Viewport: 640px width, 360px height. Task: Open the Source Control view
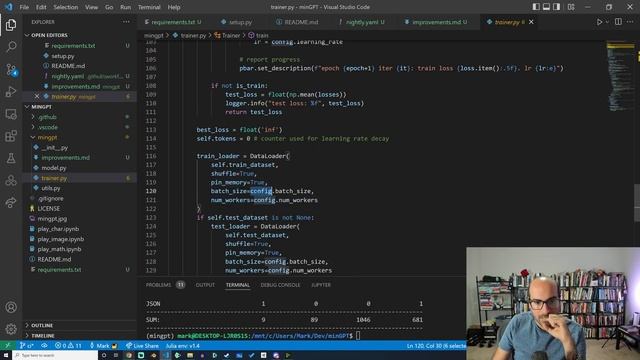11,69
